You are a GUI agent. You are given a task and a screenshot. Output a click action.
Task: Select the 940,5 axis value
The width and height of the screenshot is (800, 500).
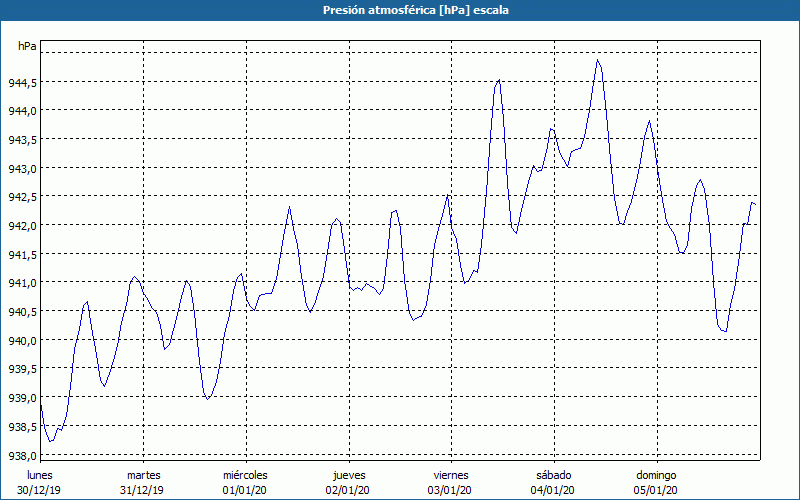coord(21,311)
